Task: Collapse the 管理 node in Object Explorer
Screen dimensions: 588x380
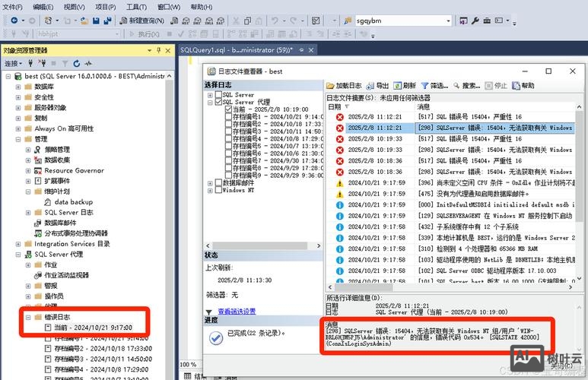Action: [x=18, y=139]
